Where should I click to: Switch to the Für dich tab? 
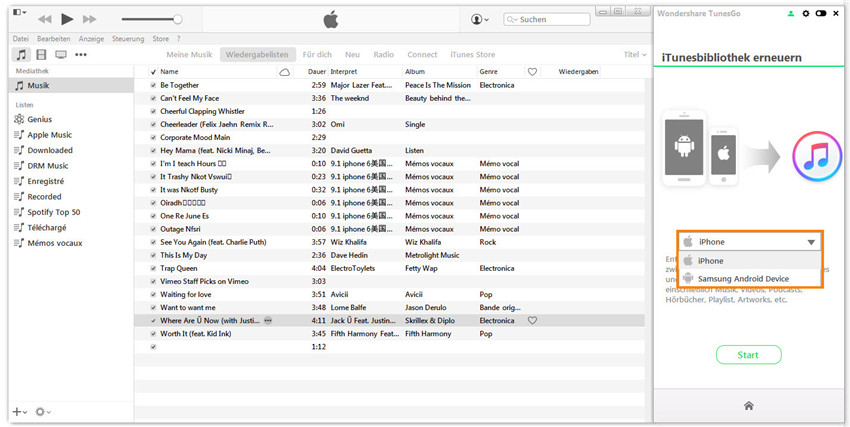click(317, 55)
